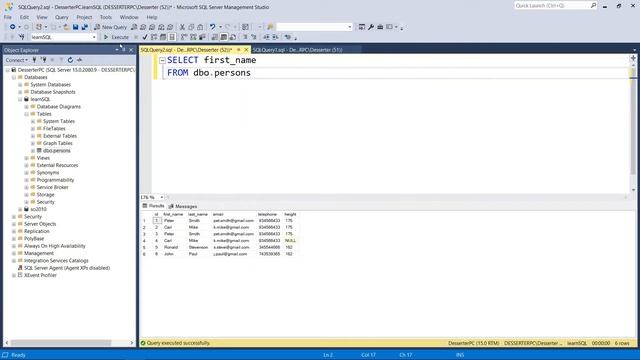Click the Quick Launch search field
The width and height of the screenshot is (640, 360).
pos(552,5)
